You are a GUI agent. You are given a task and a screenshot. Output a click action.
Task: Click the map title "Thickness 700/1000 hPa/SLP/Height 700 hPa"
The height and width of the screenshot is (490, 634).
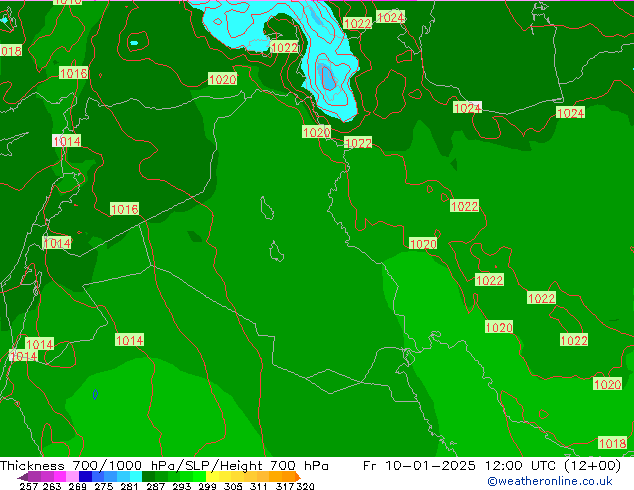coord(164,466)
